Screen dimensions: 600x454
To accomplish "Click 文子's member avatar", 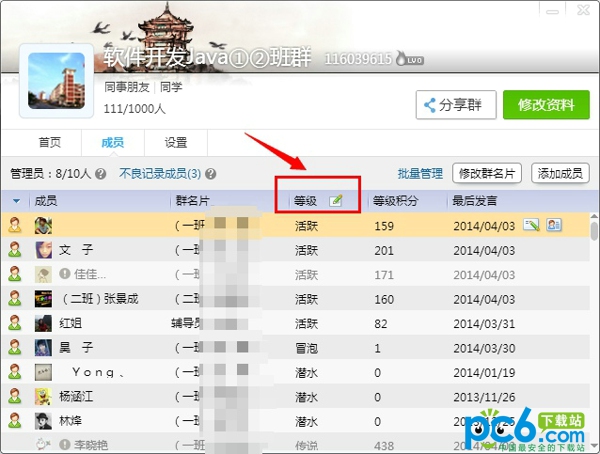I will tap(44, 250).
